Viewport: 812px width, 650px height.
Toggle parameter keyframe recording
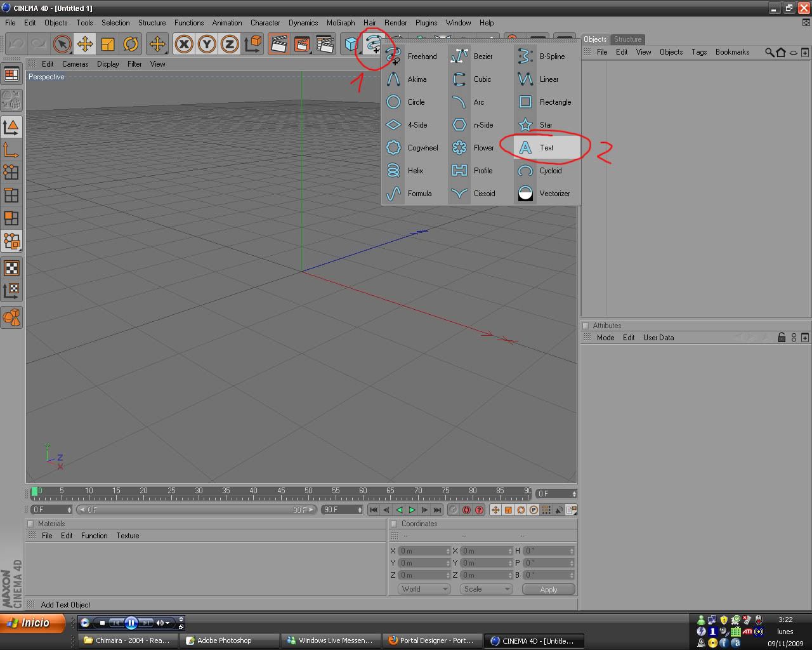534,510
